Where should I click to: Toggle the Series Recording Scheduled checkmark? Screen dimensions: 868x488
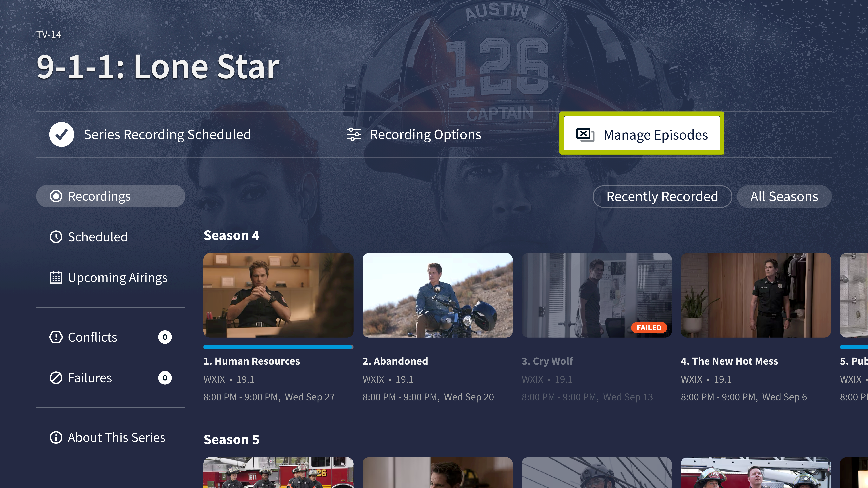[x=62, y=134]
